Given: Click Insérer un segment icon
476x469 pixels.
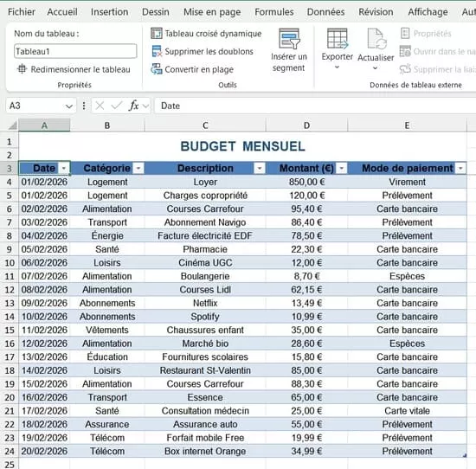Looking at the screenshot, I should pyautogui.click(x=289, y=39).
